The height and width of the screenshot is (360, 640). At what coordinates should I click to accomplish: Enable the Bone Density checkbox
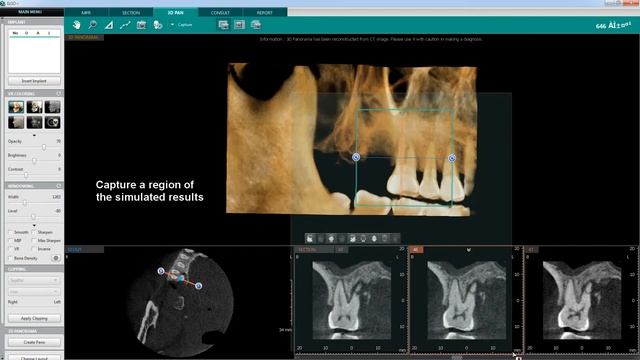point(11,258)
